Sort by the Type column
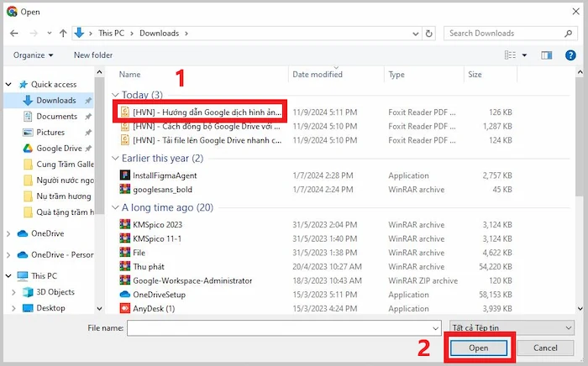588x366 pixels. (396, 75)
